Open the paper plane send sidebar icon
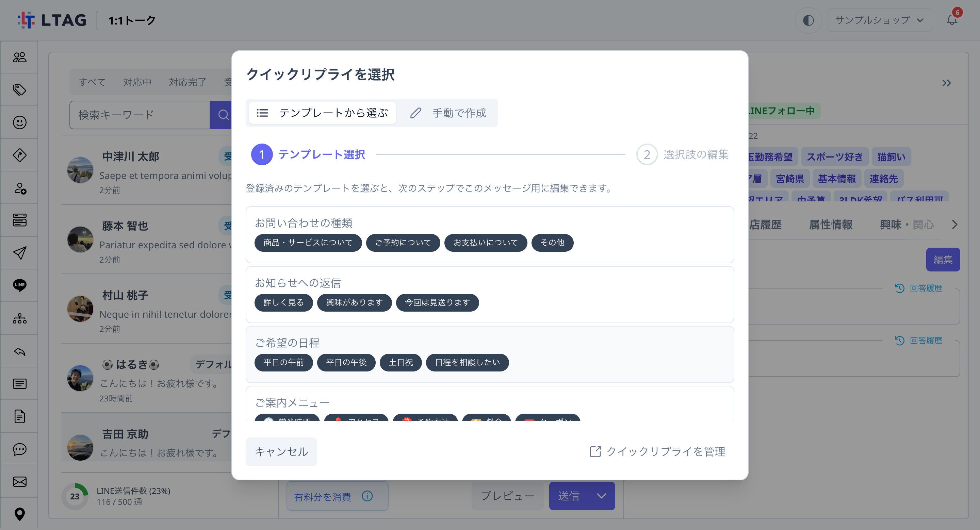This screenshot has width=980, height=530. (19, 253)
